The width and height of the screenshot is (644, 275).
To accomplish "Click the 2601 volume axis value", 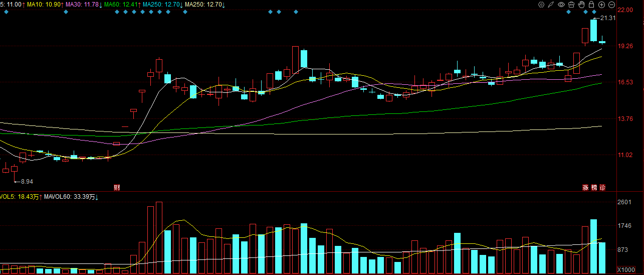I will coord(625,202).
